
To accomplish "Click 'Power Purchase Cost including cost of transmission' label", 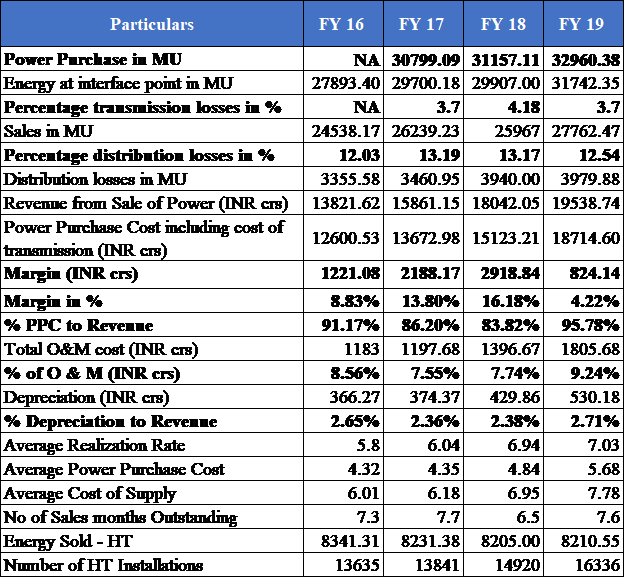I will pos(143,238).
